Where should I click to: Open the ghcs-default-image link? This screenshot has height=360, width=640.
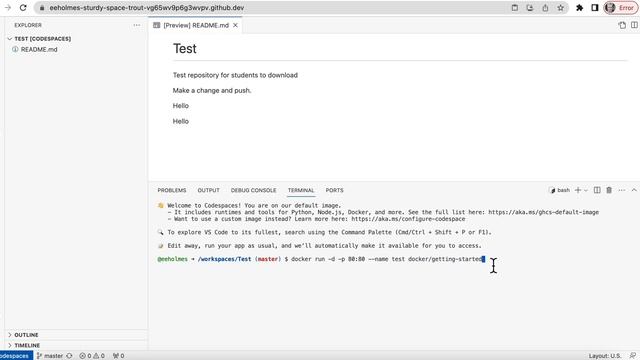pyautogui.click(x=543, y=212)
